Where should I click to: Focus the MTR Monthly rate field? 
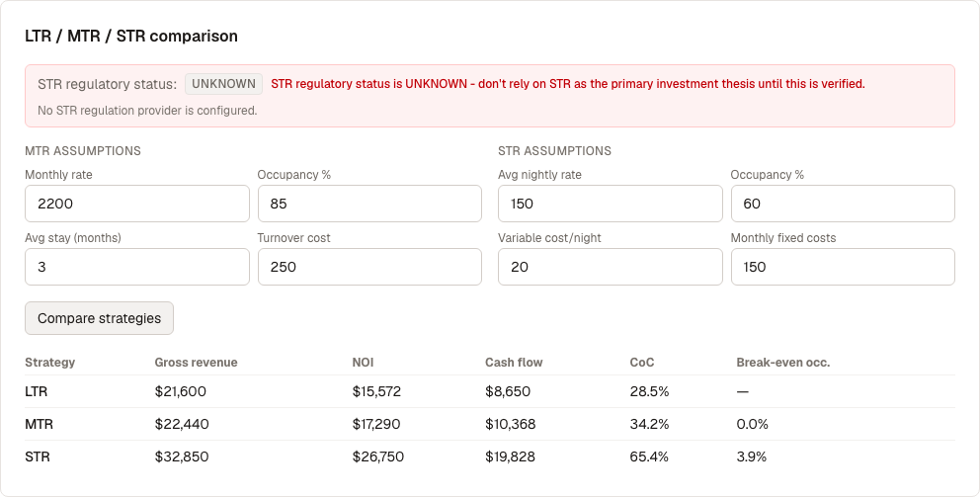click(137, 204)
